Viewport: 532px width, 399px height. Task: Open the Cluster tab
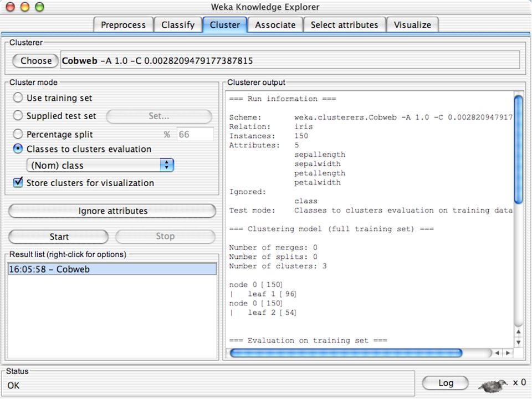coord(224,25)
